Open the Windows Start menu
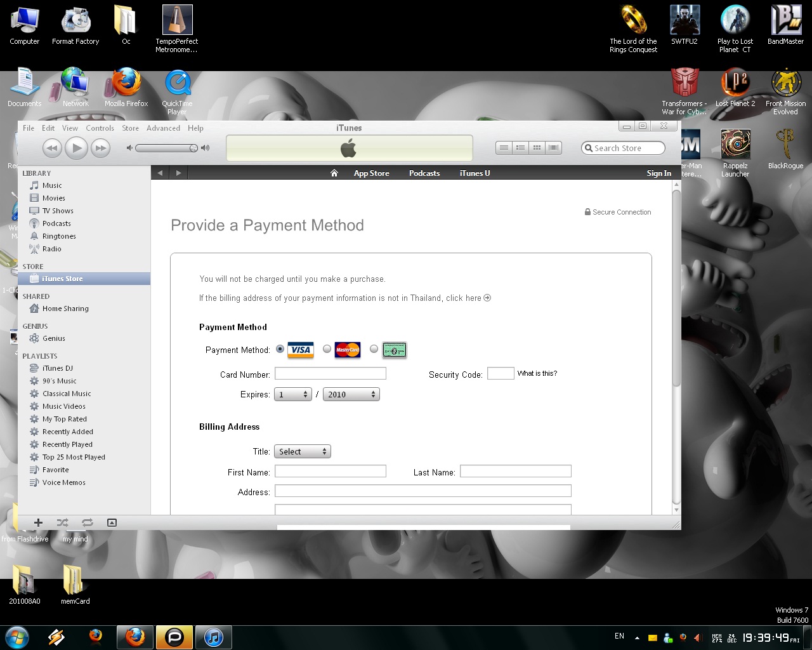This screenshot has width=812, height=650. (17, 637)
